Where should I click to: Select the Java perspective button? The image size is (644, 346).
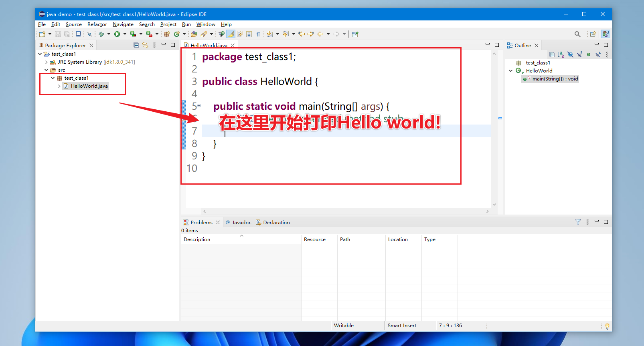click(x=606, y=34)
